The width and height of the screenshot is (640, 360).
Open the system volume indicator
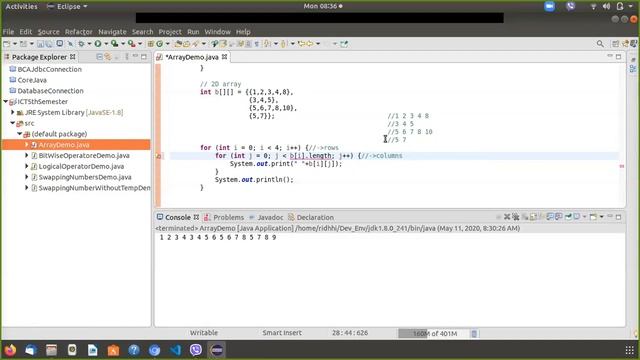pos(606,6)
